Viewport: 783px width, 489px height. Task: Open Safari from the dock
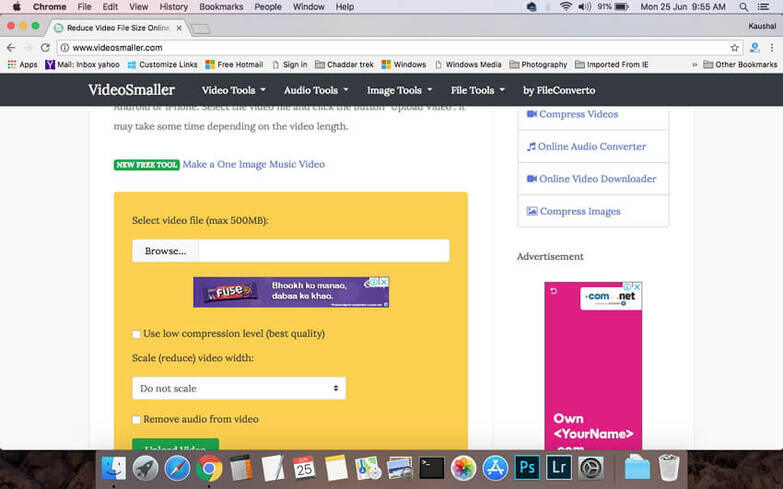click(x=177, y=469)
